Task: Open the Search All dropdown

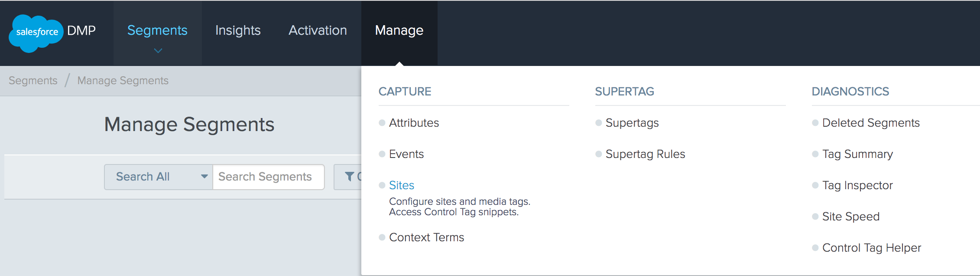Action: (x=158, y=177)
